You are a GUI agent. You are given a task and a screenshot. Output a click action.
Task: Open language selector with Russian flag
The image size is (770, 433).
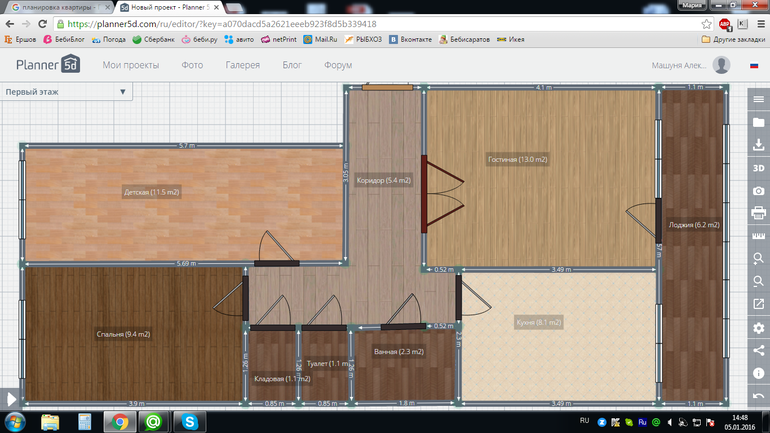coord(754,66)
